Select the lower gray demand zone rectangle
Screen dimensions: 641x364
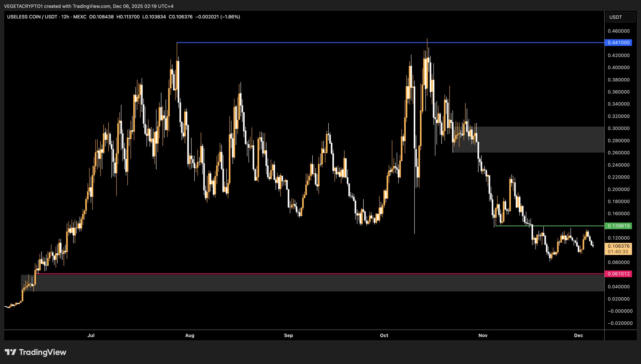click(x=313, y=284)
